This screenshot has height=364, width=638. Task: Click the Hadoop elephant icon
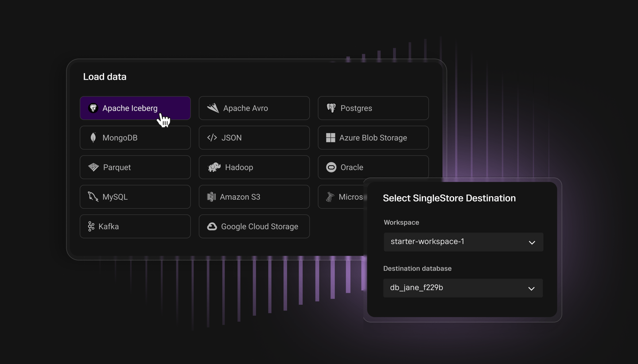212,167
